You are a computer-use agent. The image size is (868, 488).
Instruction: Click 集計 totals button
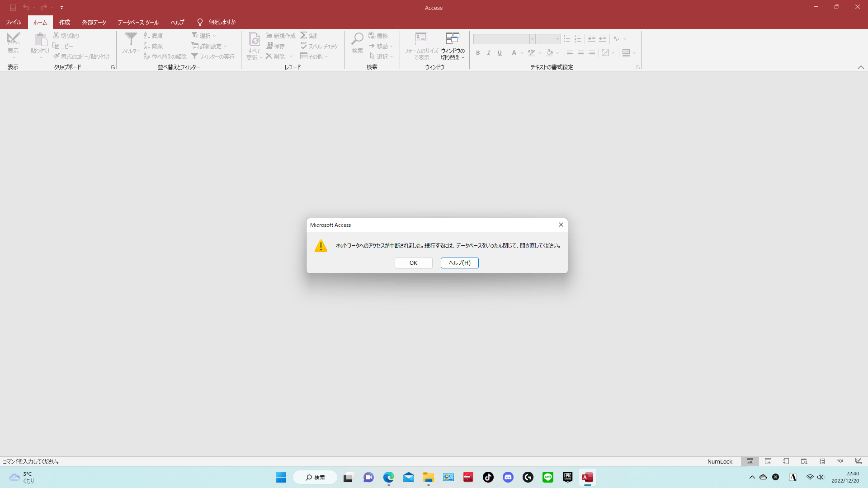[x=310, y=36]
